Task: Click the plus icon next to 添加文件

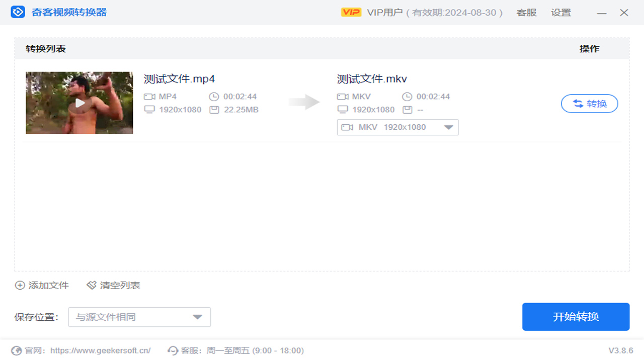Action: [x=20, y=285]
